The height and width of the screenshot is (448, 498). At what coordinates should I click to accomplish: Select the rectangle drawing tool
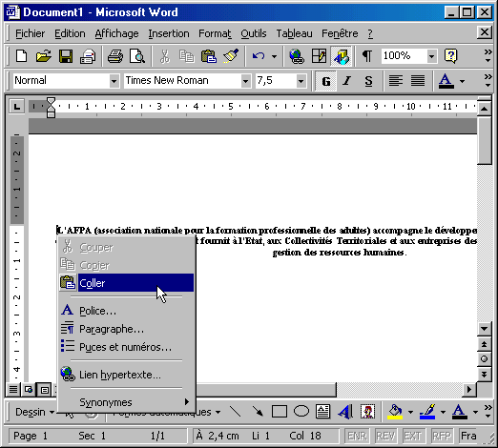coord(280,412)
